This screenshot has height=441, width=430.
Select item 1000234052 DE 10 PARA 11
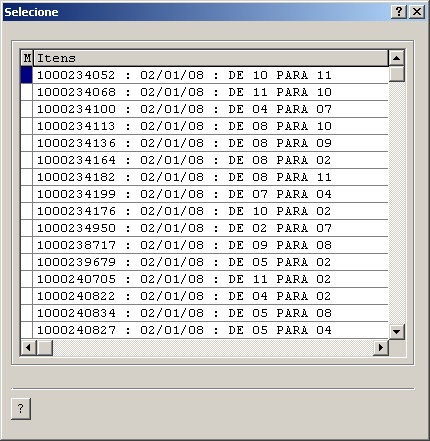[x=211, y=75]
